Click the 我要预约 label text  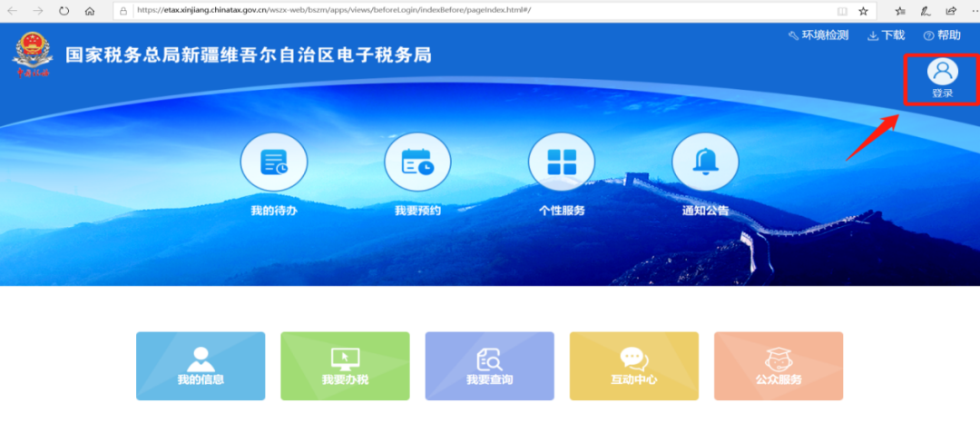(417, 211)
